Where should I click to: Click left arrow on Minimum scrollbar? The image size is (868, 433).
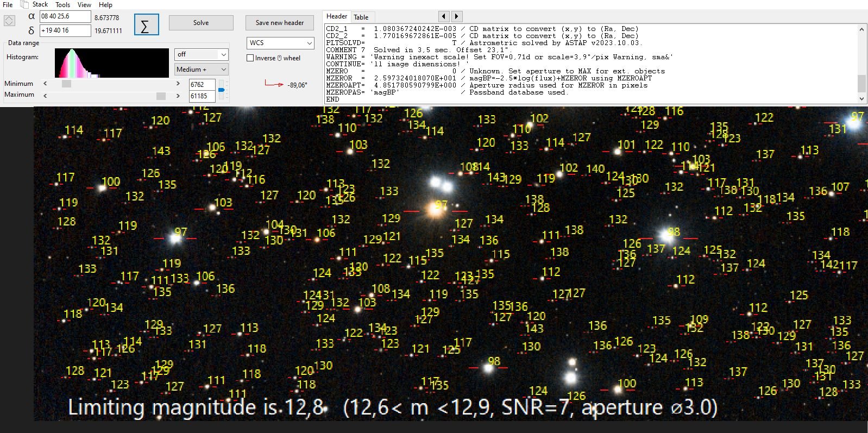45,84
